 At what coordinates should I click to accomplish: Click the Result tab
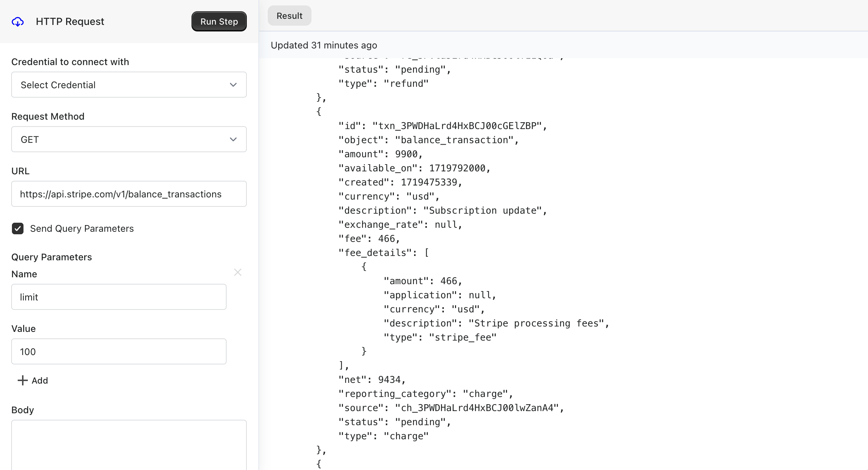[x=289, y=16]
